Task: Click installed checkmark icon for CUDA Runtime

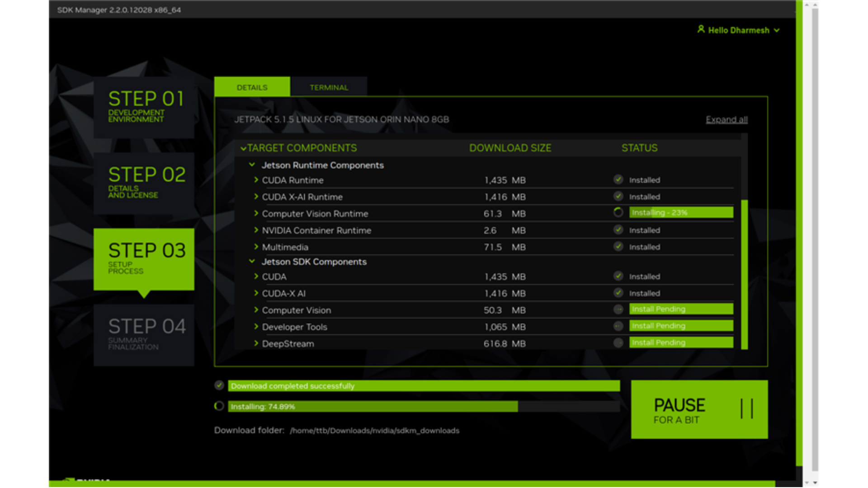Action: click(x=618, y=180)
